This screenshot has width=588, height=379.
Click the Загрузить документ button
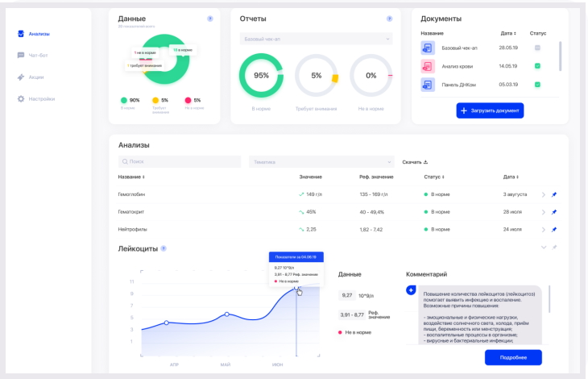click(490, 110)
